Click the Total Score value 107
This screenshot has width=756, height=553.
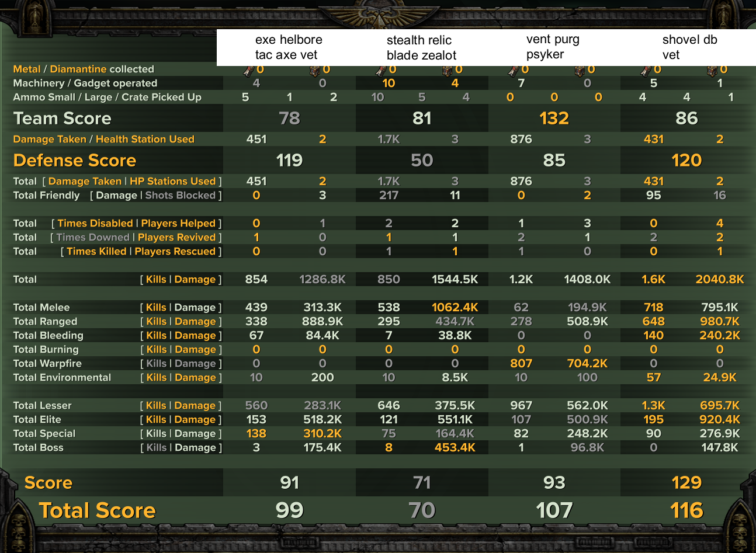point(554,511)
